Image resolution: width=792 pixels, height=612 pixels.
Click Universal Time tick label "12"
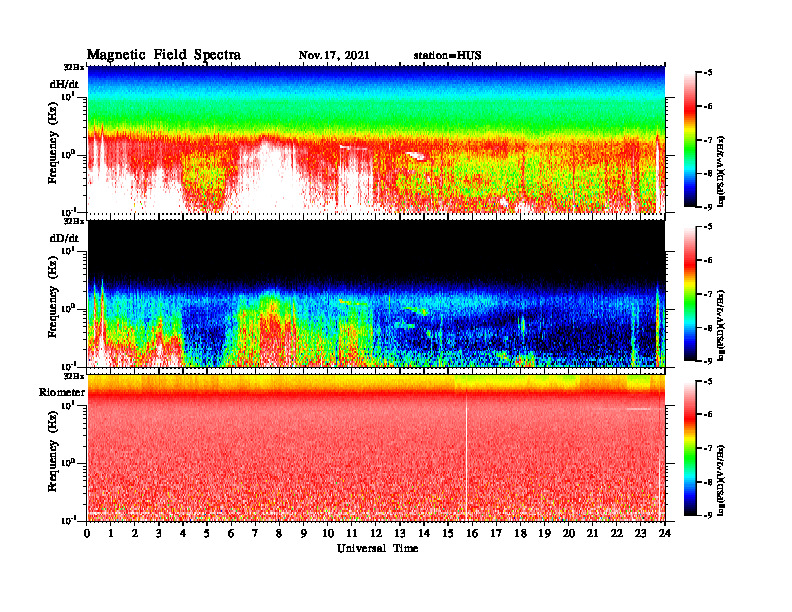(376, 534)
